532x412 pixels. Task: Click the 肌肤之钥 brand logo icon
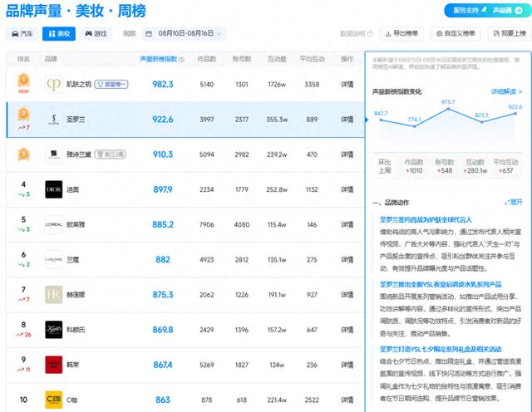click(x=53, y=84)
